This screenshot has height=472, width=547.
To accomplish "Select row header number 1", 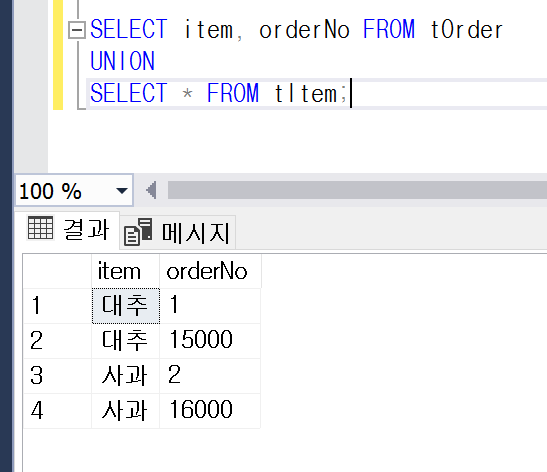I will click(58, 306).
